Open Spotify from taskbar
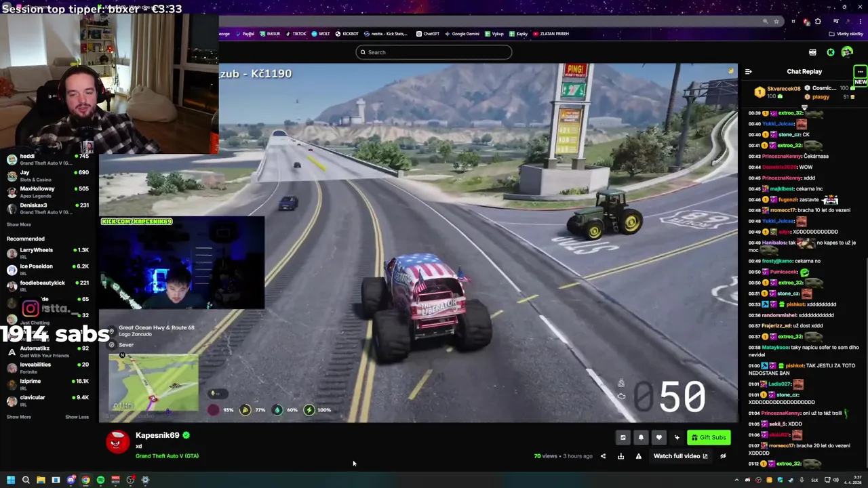 tap(100, 480)
